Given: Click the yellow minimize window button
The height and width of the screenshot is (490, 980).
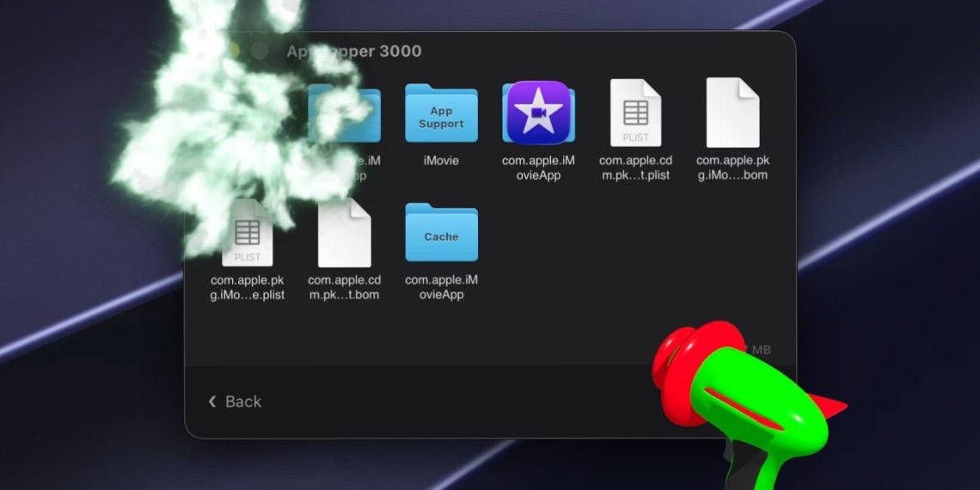Looking at the screenshot, I should [234, 52].
